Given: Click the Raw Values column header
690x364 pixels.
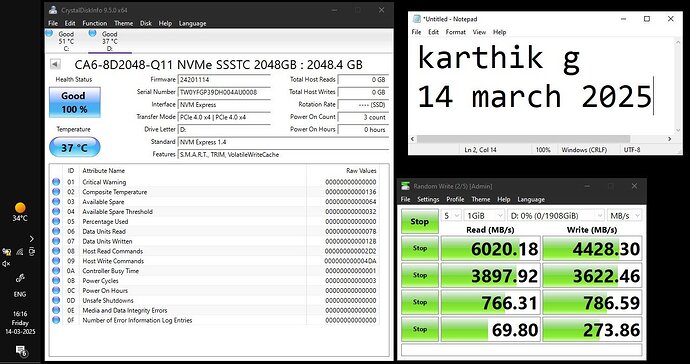Looking at the screenshot, I should (x=361, y=170).
